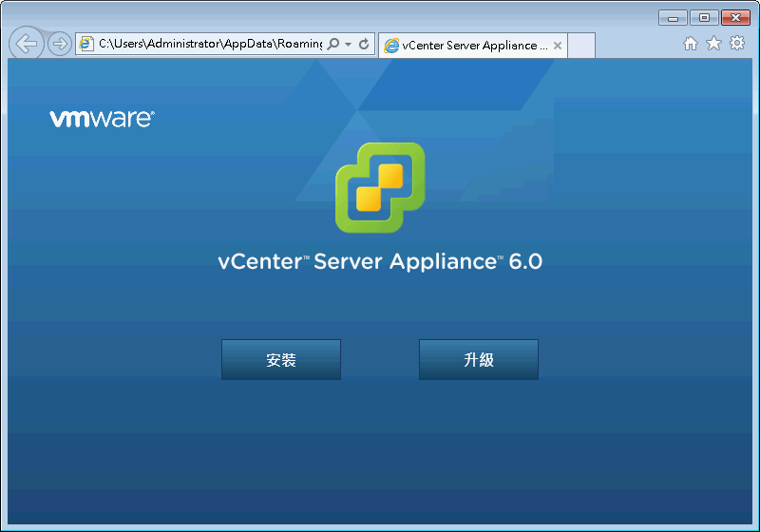Image resolution: width=760 pixels, height=532 pixels.
Task: Click the vmware logo
Action: [x=102, y=119]
